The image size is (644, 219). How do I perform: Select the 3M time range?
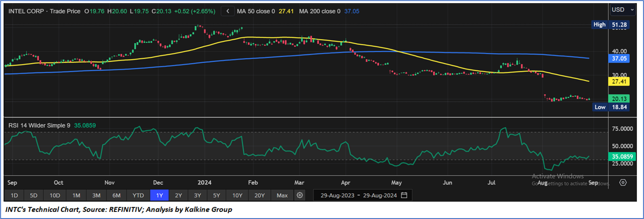[x=96, y=195]
